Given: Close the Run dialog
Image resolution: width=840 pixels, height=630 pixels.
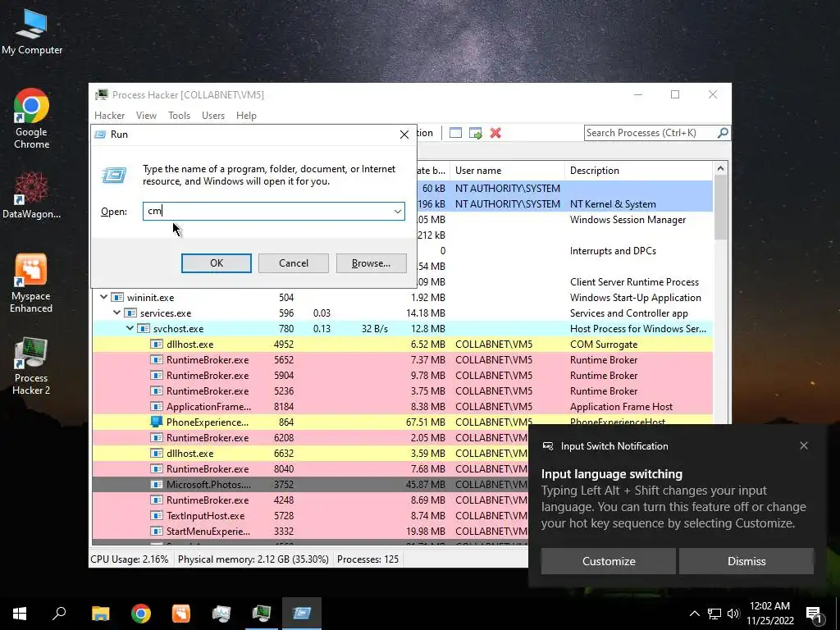Looking at the screenshot, I should coord(404,135).
